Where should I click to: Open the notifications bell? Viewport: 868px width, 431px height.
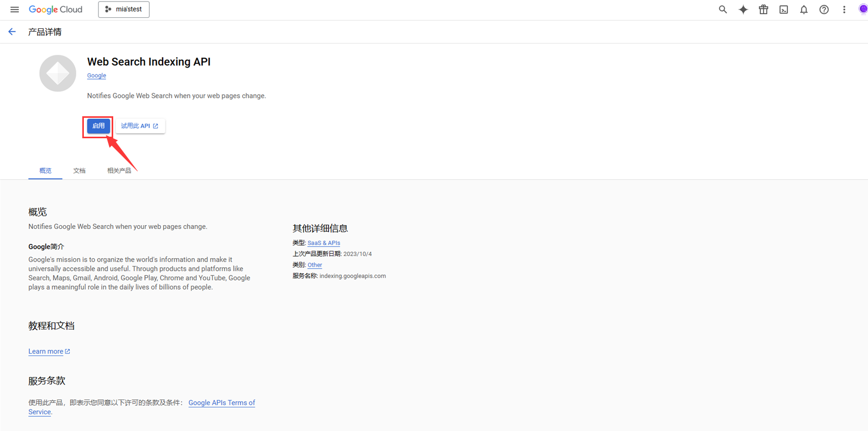coord(804,9)
